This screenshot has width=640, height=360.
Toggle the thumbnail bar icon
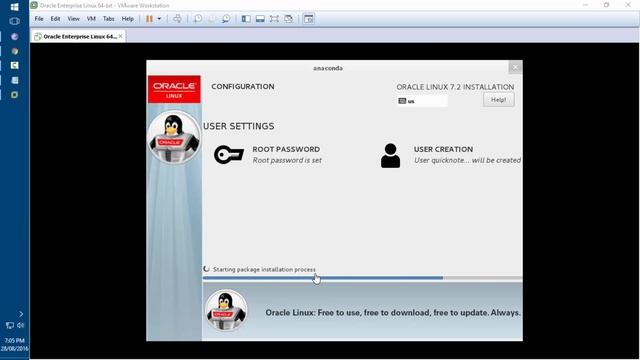(260, 19)
